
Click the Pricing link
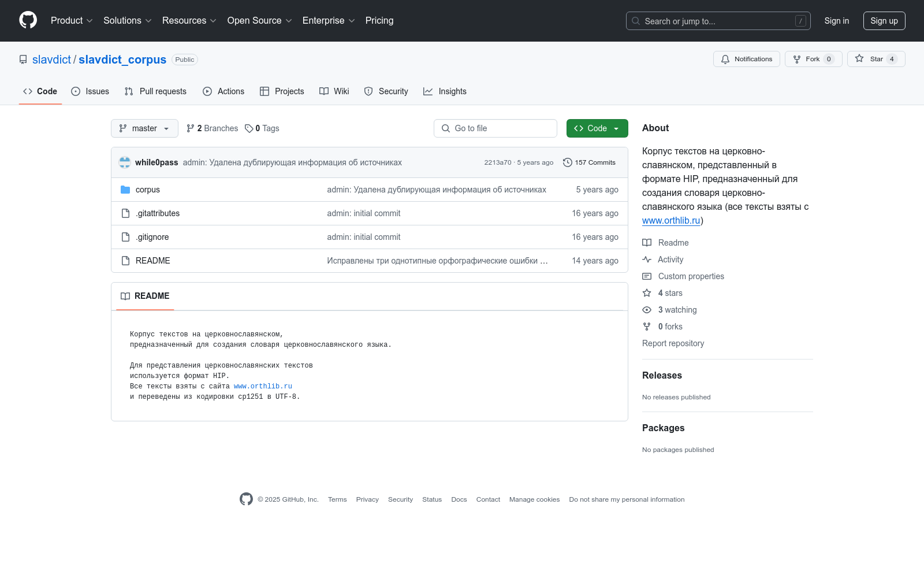click(x=379, y=21)
